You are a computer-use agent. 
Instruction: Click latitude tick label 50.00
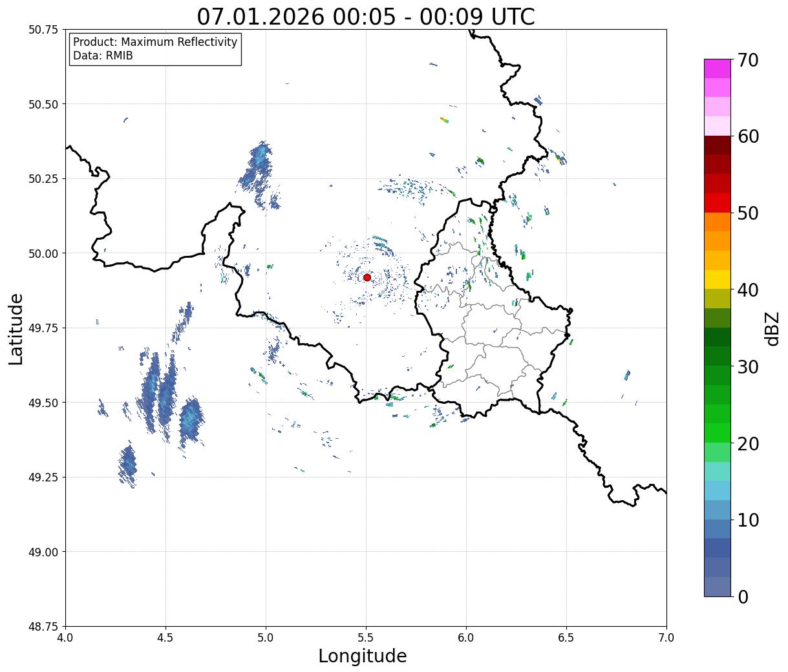tap(43, 253)
